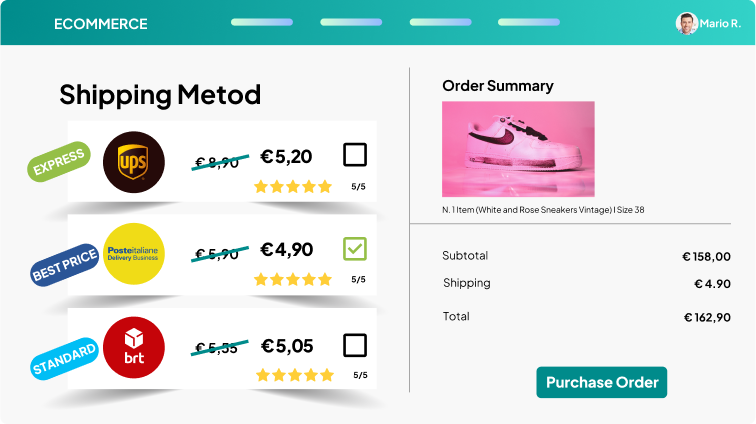
Task: Open the first navigation bar item
Action: point(262,22)
